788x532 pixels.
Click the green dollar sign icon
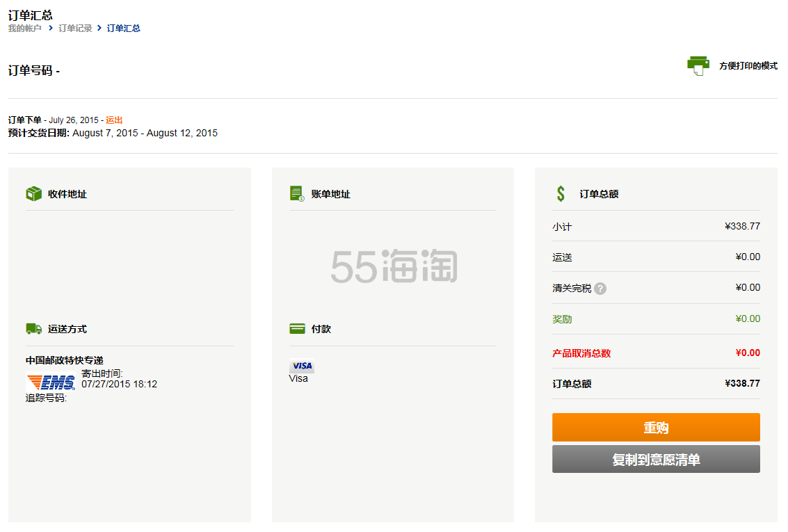(561, 194)
